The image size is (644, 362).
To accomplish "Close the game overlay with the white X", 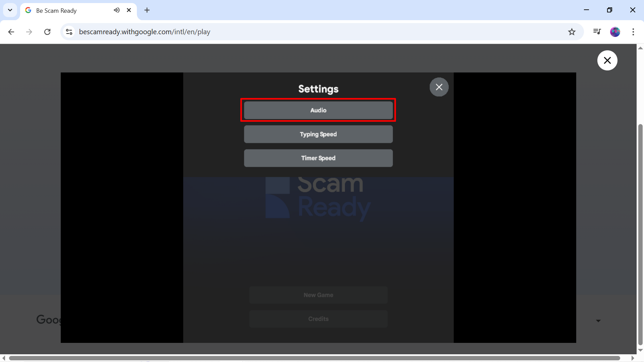I will 607,60.
